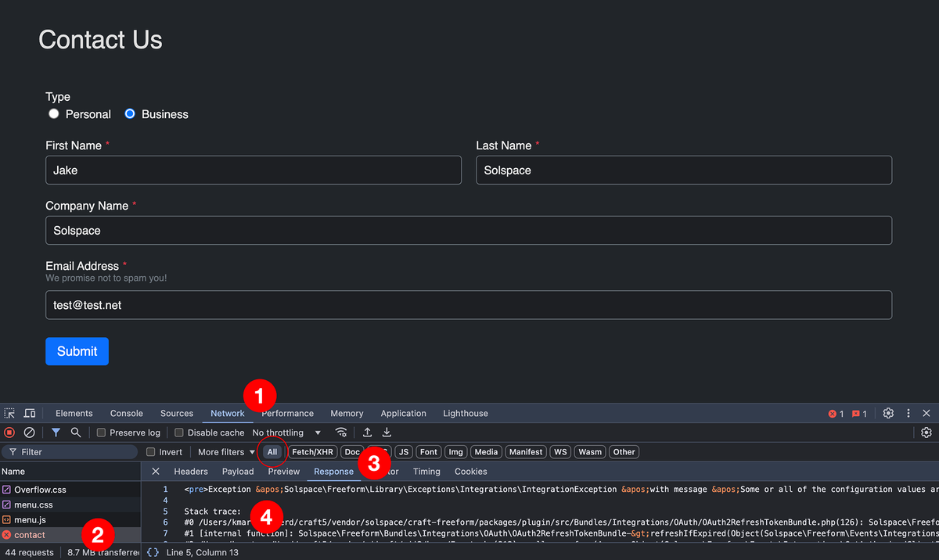Open network search magnifier icon
The height and width of the screenshot is (560, 939).
click(76, 433)
